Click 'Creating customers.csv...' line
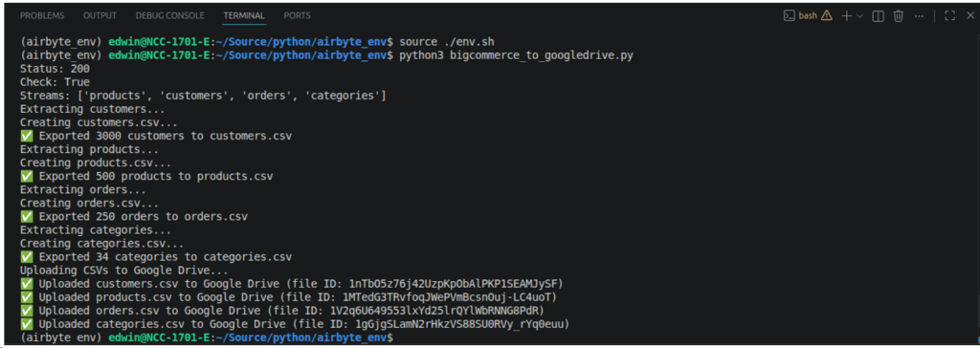Image resolution: width=980 pixels, height=348 pixels. pos(99,122)
